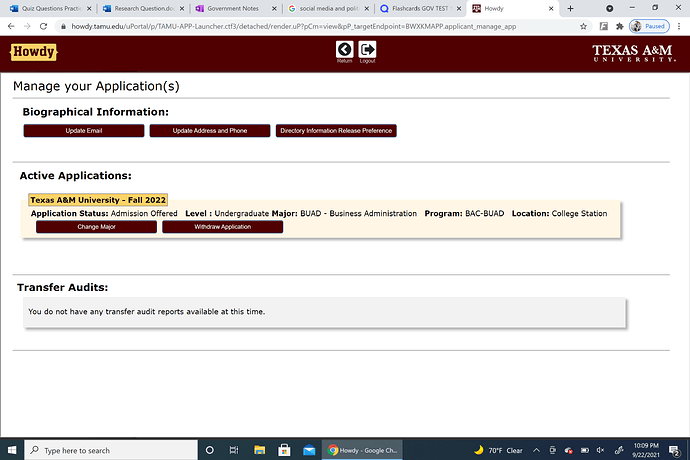Click the weather 70°F Clear widget
690x460 pixels.
click(x=498, y=450)
